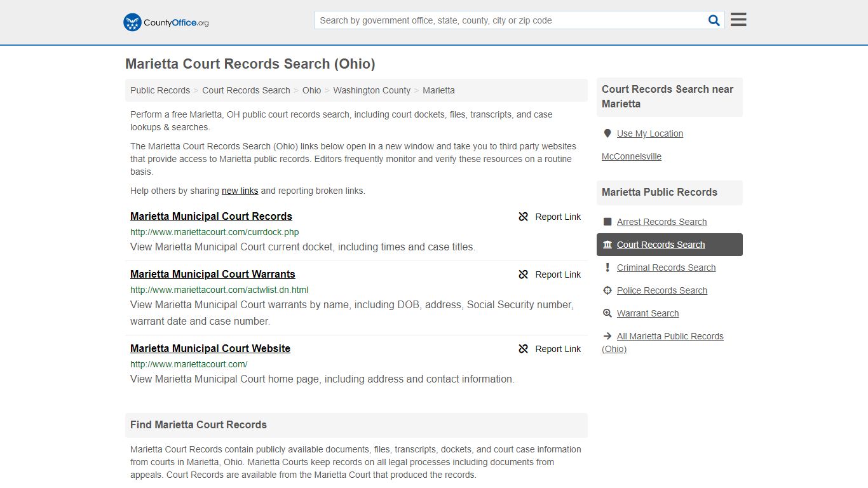The height and width of the screenshot is (488, 868).
Task: Click the currdock.php URL
Action: click(x=215, y=232)
